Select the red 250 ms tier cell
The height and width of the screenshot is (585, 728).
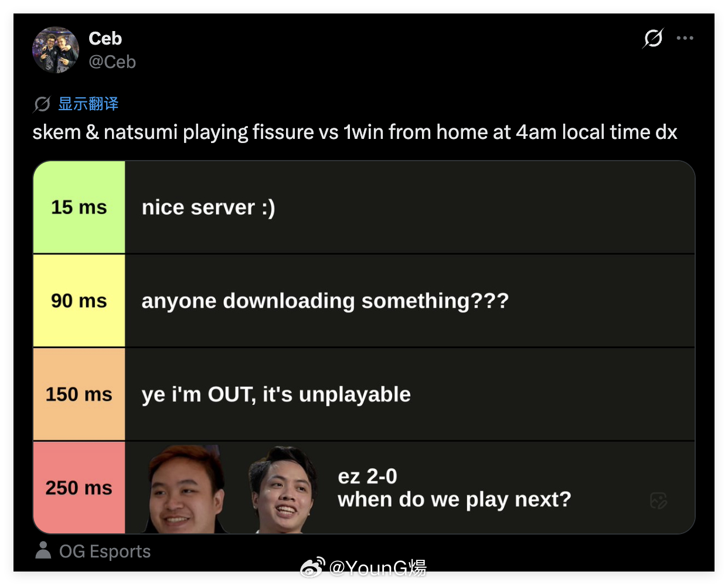[79, 488]
